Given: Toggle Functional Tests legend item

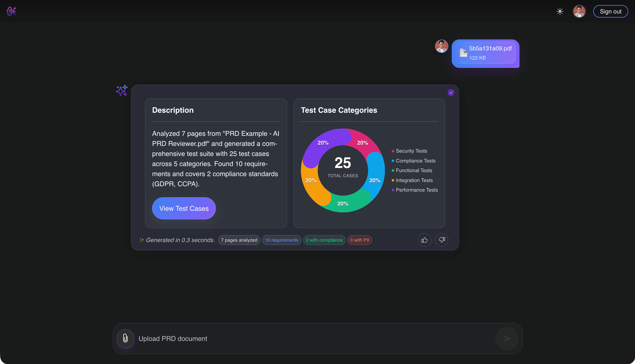Looking at the screenshot, I should 412,170.
